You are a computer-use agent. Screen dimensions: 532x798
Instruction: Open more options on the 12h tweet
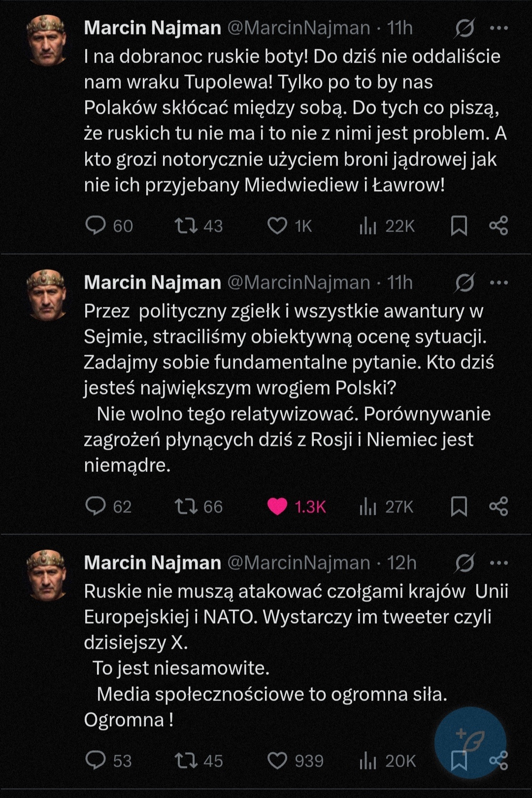pos(499,563)
